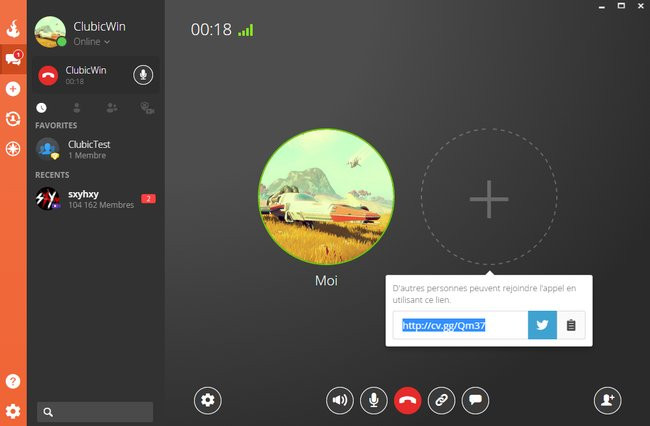Toggle speaker sound in call controls
Viewport: 650px width, 426px height.
(340, 400)
